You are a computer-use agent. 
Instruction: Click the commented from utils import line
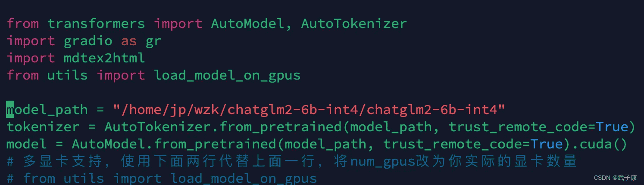click(162, 179)
